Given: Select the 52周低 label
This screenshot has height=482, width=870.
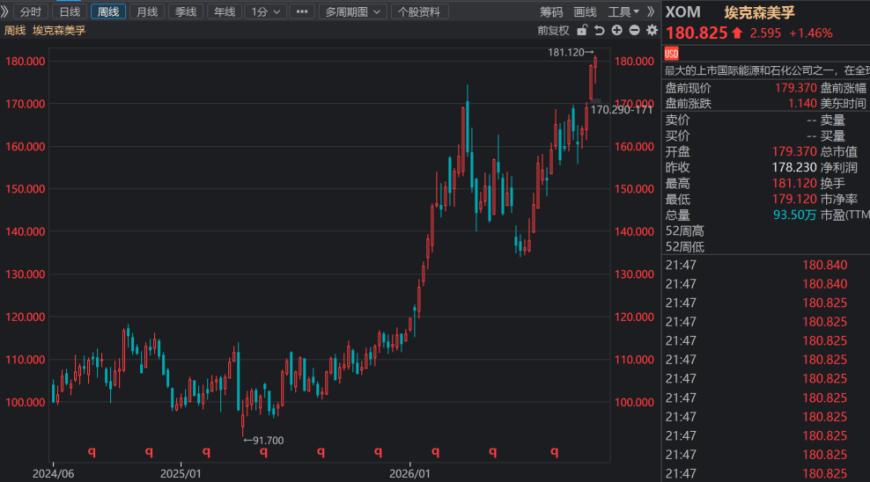Looking at the screenshot, I should click(685, 247).
